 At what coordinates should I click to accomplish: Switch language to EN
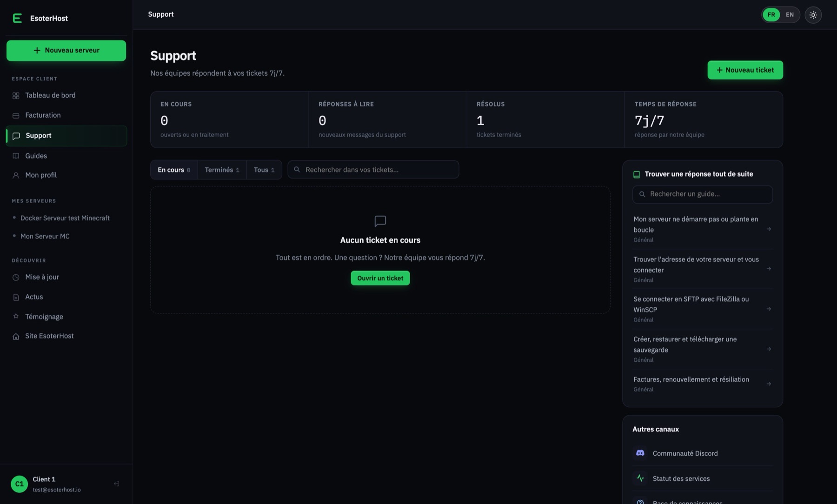[790, 15]
